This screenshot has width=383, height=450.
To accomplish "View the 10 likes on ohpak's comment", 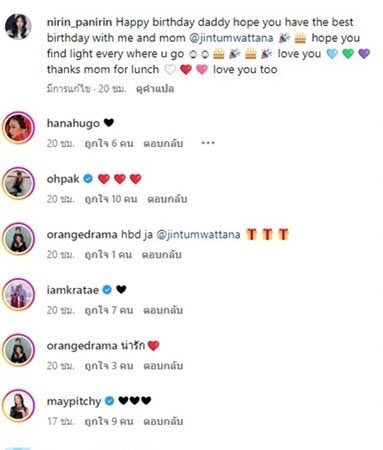I will pyautogui.click(x=111, y=199).
